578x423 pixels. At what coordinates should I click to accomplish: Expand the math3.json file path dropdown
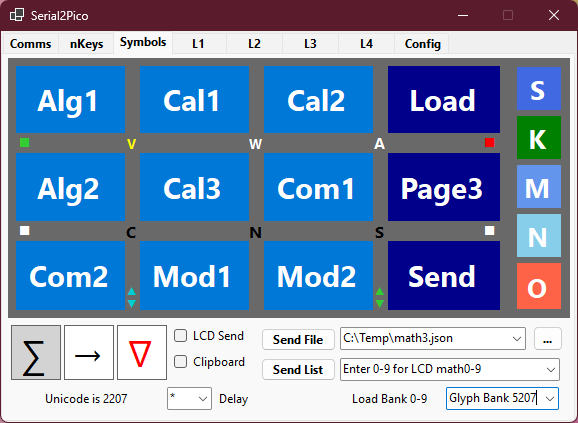(517, 339)
